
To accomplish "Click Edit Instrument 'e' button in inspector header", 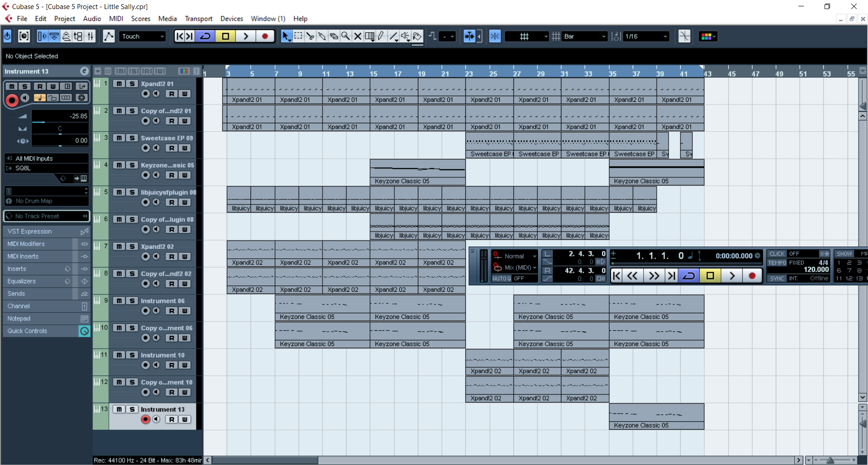I will (84, 71).
